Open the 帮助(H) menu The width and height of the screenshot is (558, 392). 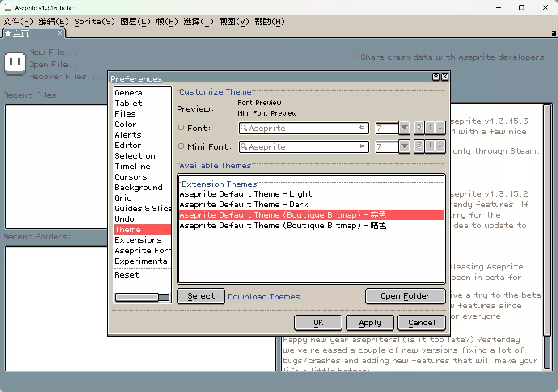pos(270,21)
